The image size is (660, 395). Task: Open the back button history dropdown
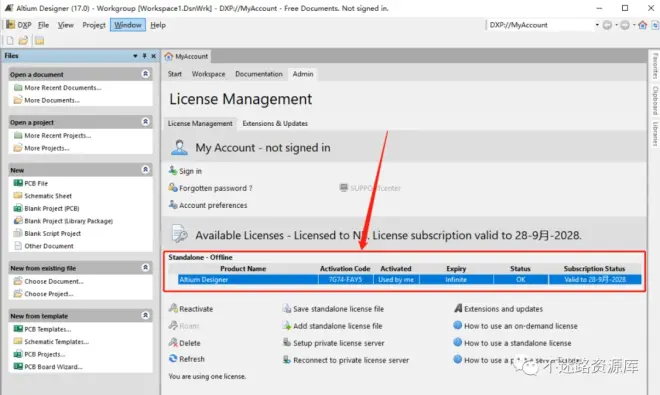pyautogui.click(x=616, y=25)
